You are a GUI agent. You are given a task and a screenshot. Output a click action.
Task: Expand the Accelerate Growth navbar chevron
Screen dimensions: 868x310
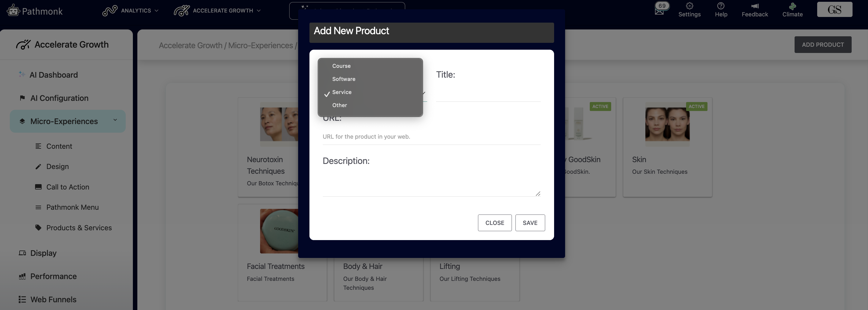tap(259, 10)
